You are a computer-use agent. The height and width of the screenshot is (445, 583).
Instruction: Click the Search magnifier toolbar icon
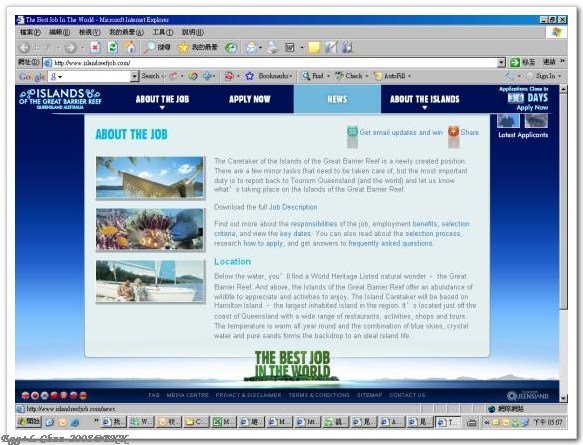[150, 47]
